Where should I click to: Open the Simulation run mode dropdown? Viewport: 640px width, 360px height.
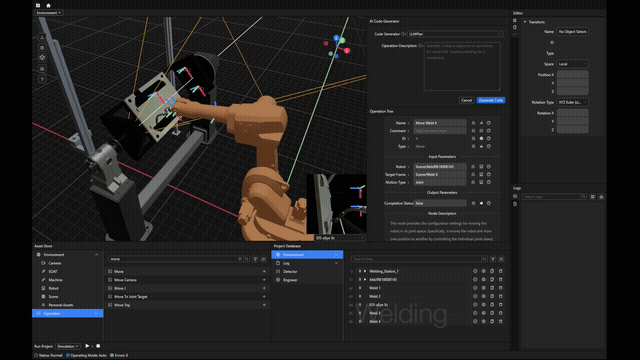click(68, 346)
